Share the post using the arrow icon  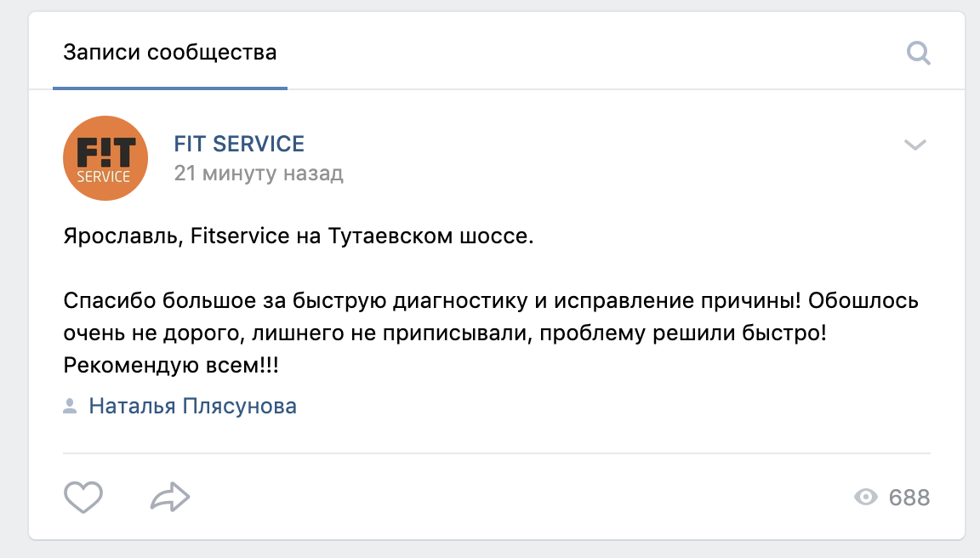point(170,498)
